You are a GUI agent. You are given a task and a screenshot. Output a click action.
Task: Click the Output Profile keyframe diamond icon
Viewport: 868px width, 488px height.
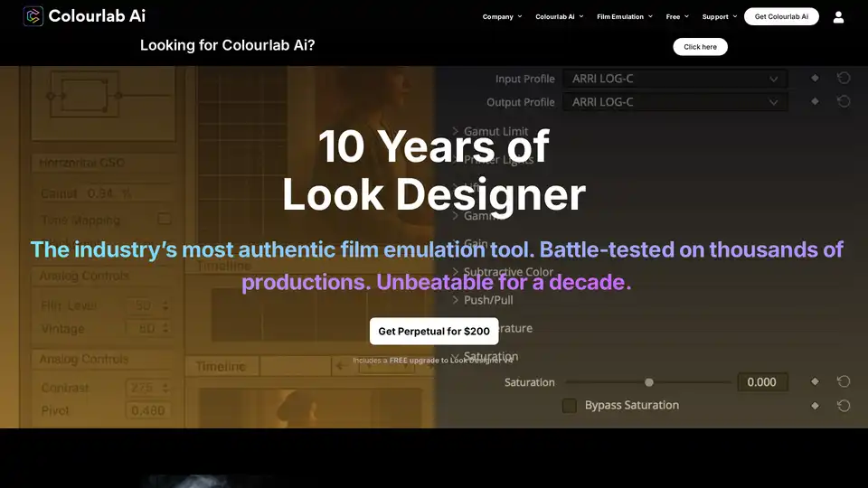[x=815, y=102]
